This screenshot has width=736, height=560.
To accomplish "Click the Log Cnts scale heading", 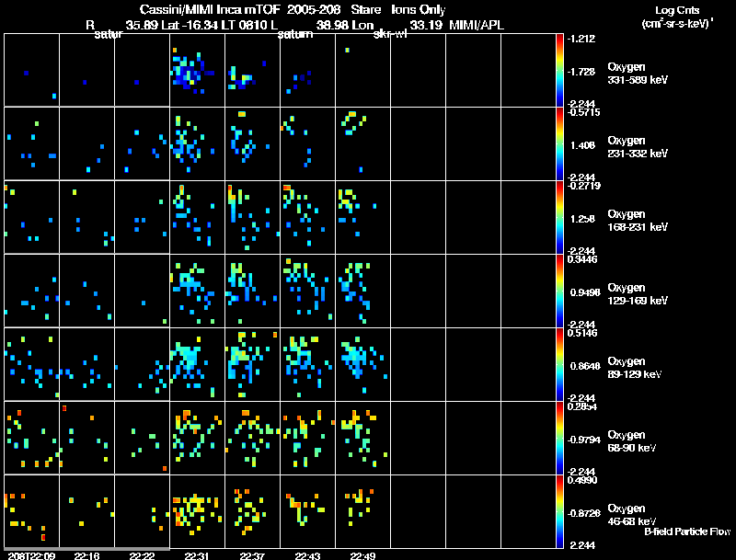I will (x=677, y=10).
